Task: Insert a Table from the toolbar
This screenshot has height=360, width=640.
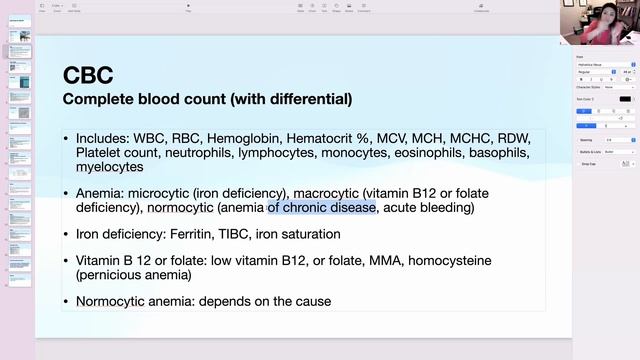Action: click(300, 7)
